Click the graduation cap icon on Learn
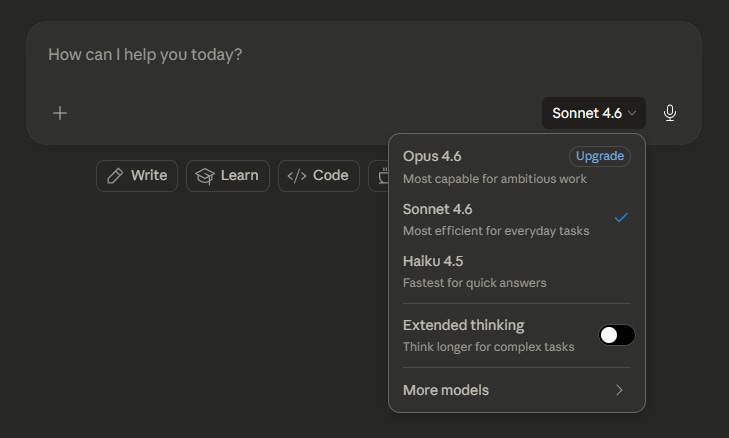The image size is (729, 438). (205, 176)
